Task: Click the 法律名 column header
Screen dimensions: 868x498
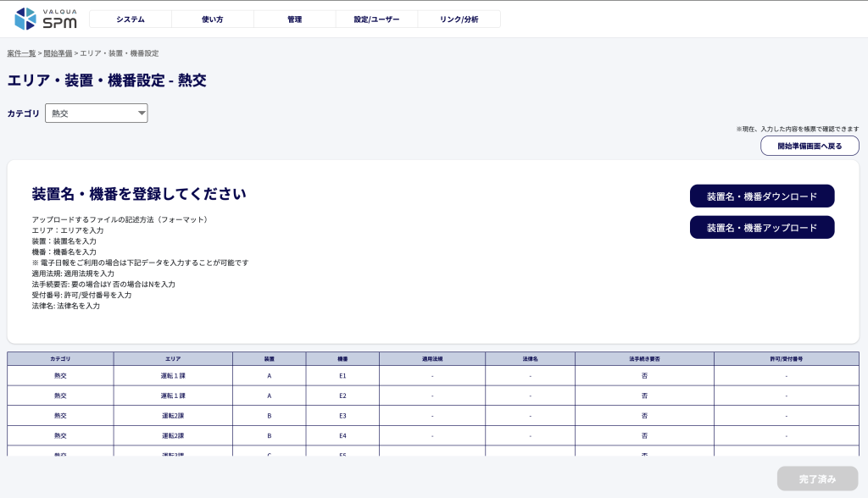Action: coord(531,359)
